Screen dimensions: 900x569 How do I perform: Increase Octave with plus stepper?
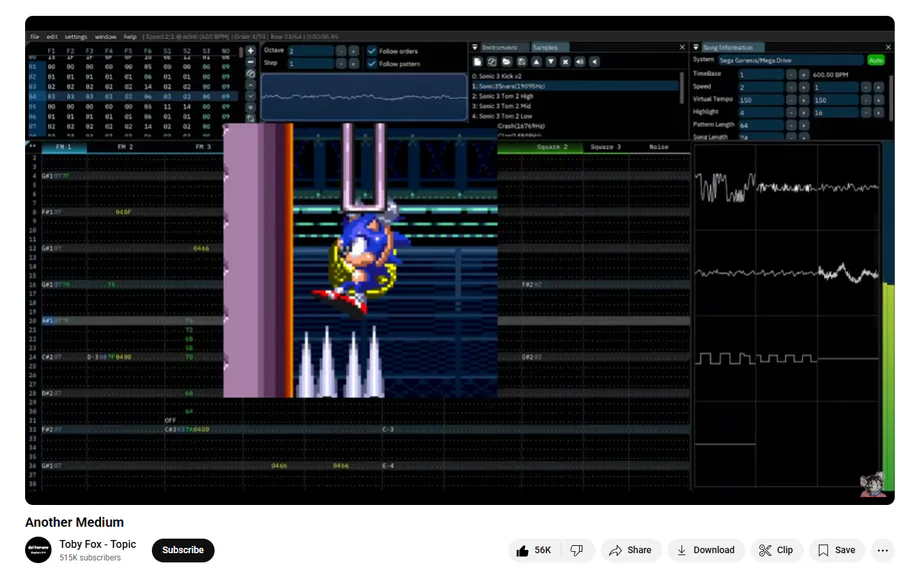(x=354, y=51)
